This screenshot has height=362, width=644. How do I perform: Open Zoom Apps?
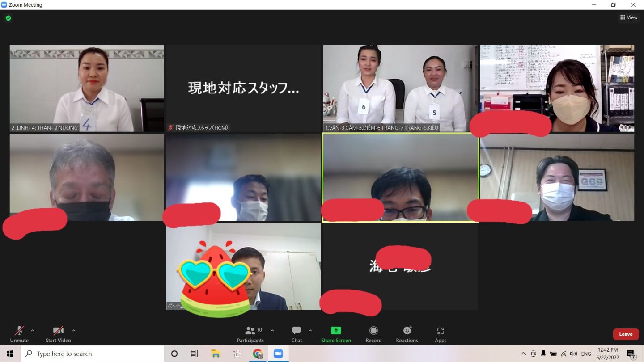coord(441,333)
